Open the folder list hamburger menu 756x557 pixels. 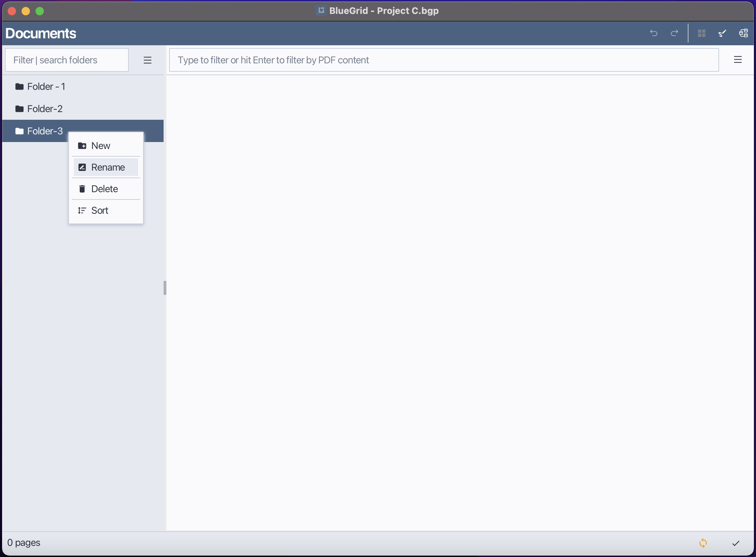pyautogui.click(x=148, y=60)
